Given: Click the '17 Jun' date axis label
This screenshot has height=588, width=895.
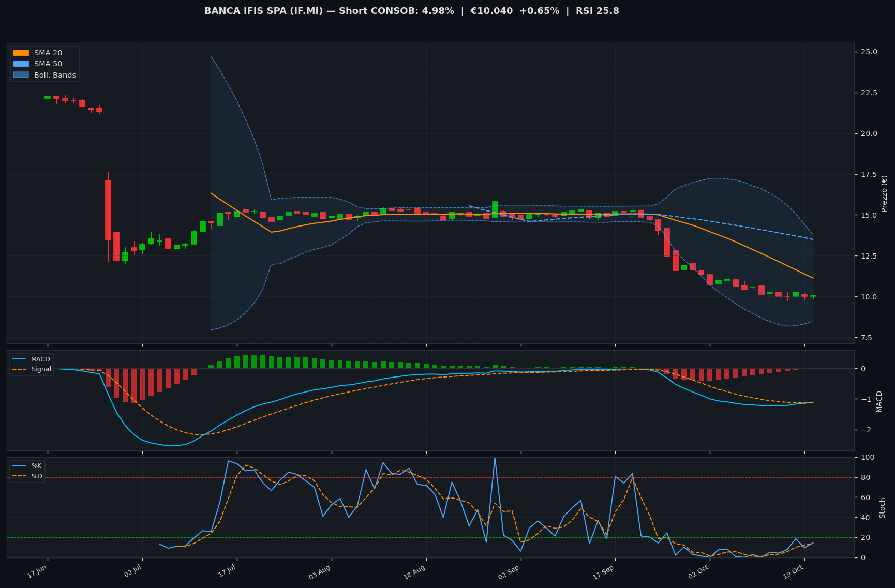Looking at the screenshot, I should (38, 571).
